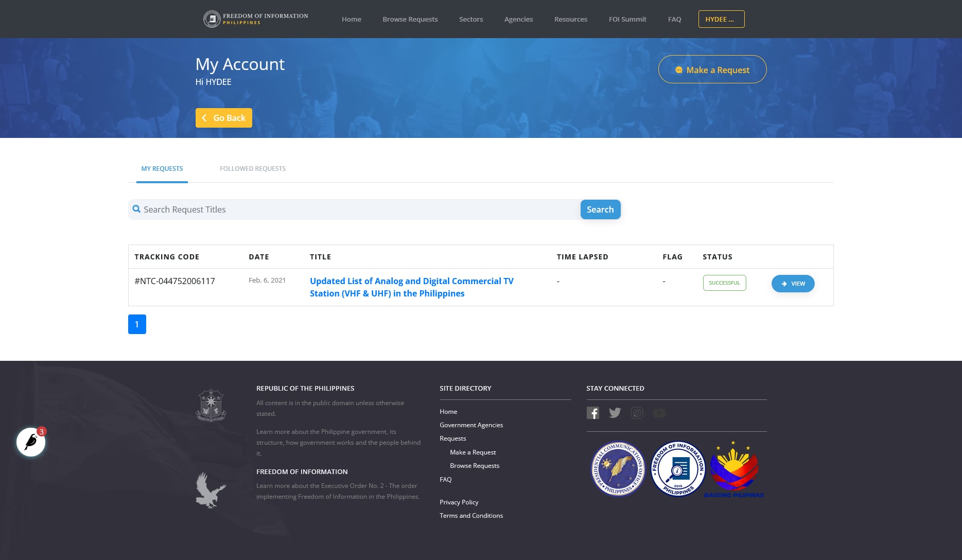The image size is (962, 560).
Task: View the NTC-044752006117 request details
Action: 793,284
